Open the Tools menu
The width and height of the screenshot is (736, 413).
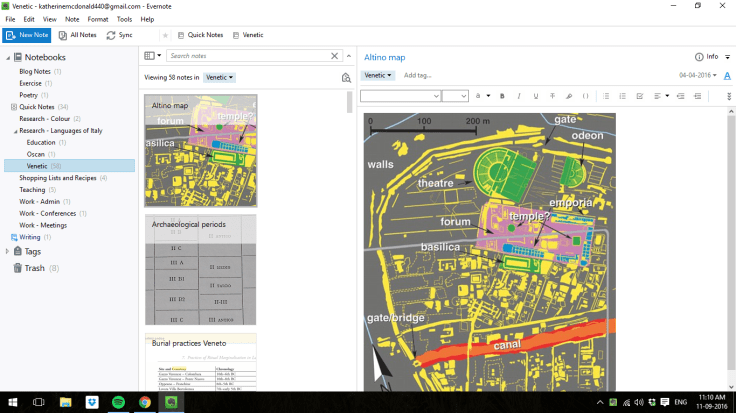(x=124, y=19)
